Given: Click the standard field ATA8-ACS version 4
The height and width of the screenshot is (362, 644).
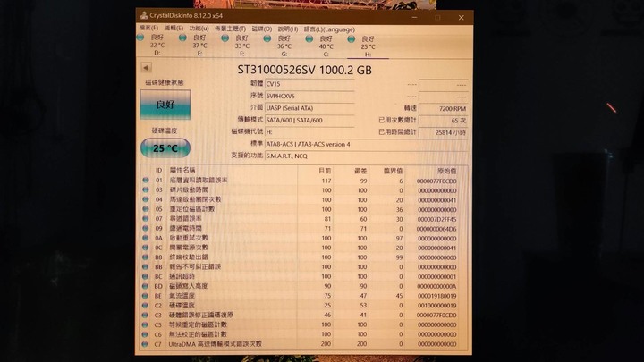Looking at the screenshot, I should pos(367,144).
